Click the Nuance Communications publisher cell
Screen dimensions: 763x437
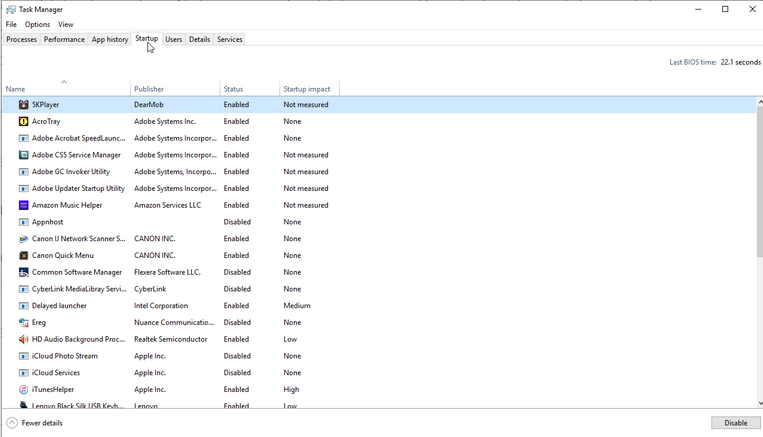click(x=174, y=323)
